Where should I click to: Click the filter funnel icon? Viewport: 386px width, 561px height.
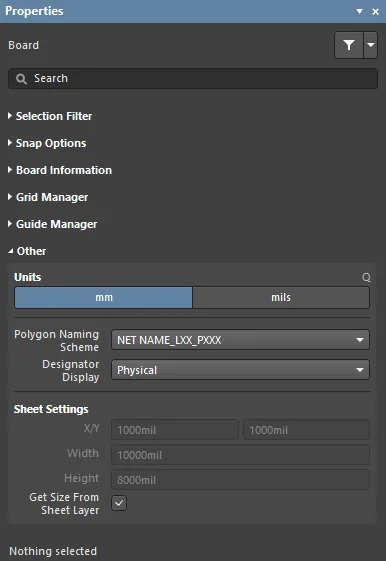tap(349, 45)
